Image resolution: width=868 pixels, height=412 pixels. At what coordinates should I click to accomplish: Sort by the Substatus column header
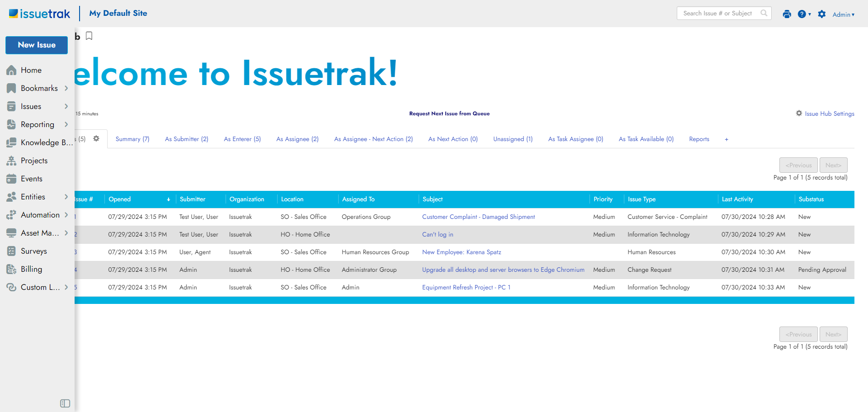(x=811, y=199)
